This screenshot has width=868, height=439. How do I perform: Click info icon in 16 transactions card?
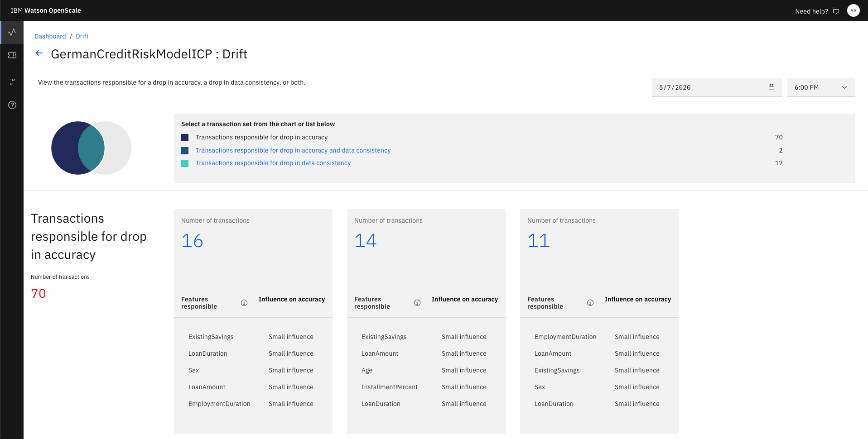point(244,303)
